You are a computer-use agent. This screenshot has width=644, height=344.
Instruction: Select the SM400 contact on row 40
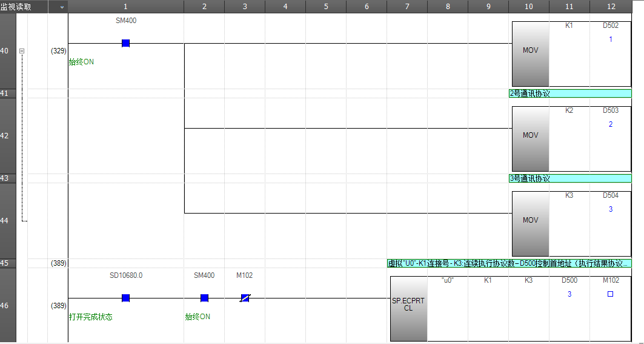click(125, 43)
